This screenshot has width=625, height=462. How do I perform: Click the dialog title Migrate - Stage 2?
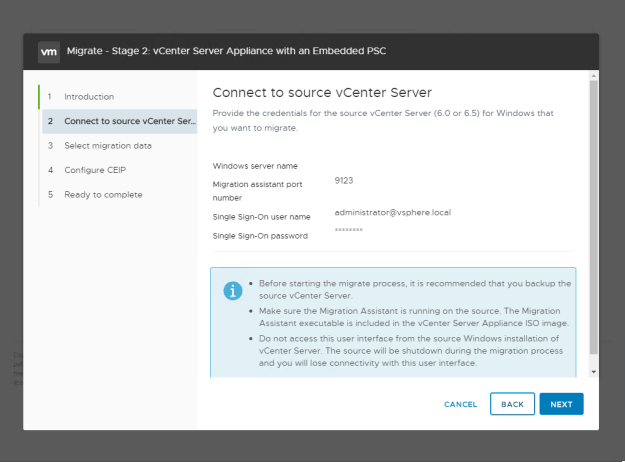pyautogui.click(x=226, y=51)
